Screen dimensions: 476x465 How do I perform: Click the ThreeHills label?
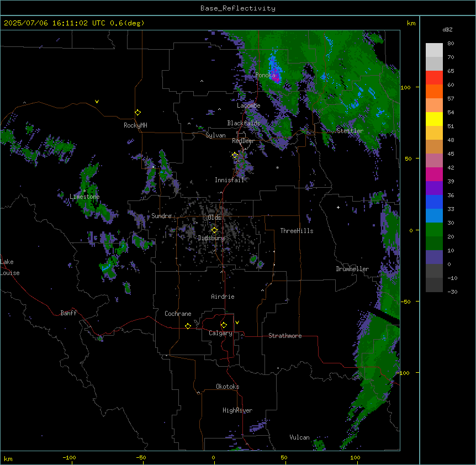tap(297, 231)
